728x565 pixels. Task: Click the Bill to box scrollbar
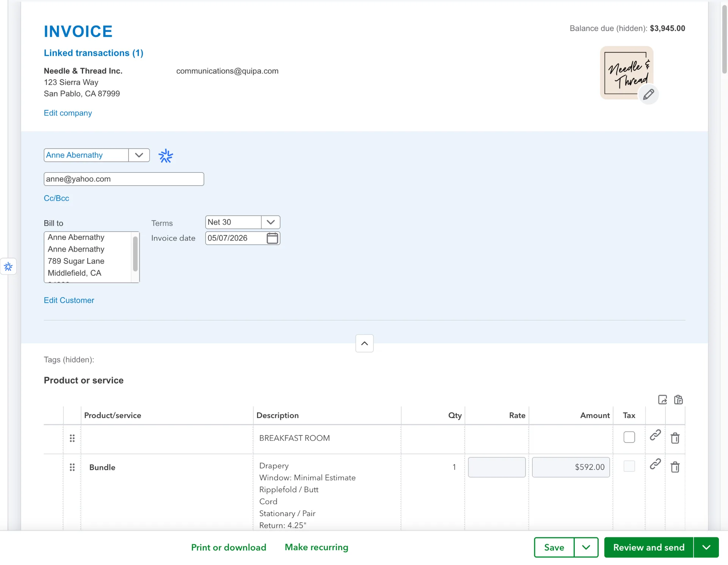click(x=135, y=254)
